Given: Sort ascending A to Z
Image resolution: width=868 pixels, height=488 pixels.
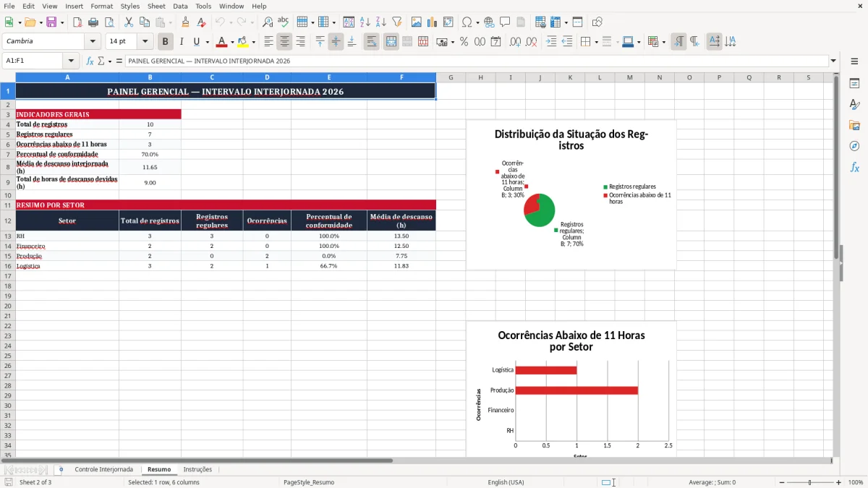Looking at the screenshot, I should tap(365, 22).
